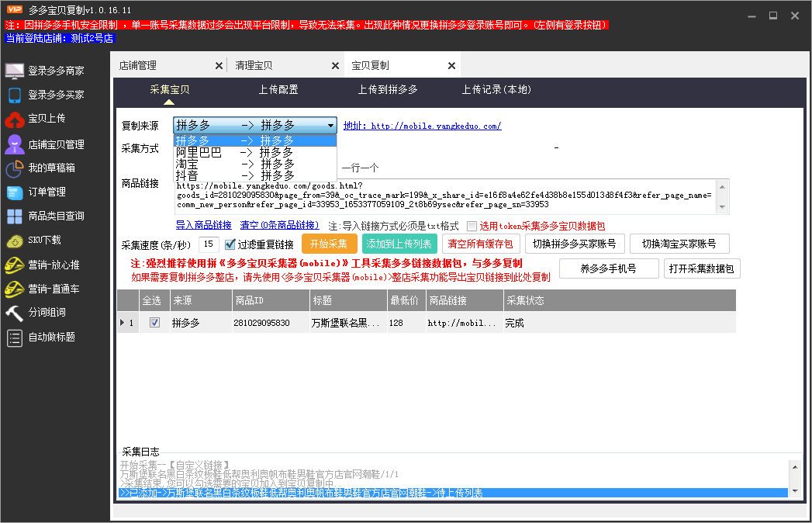The image size is (812, 523).
Task: Click 采集日志 scroll-down arrow
Action: pos(795,491)
